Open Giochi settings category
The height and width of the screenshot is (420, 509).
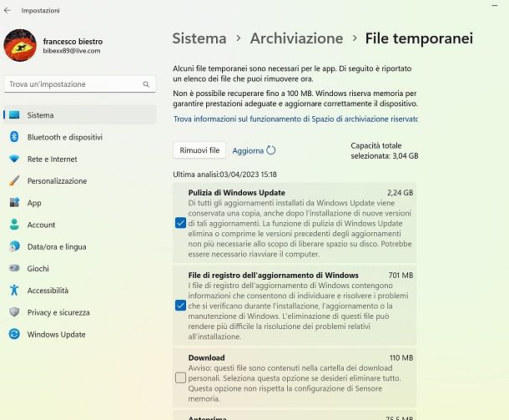point(80,268)
